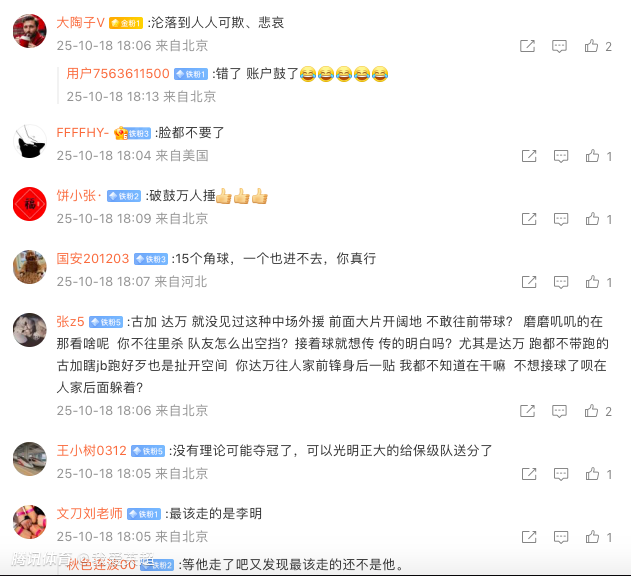The image size is (631, 576).
Task: Like 大陶子V's comment with thumbs-up icon
Action: 591,46
